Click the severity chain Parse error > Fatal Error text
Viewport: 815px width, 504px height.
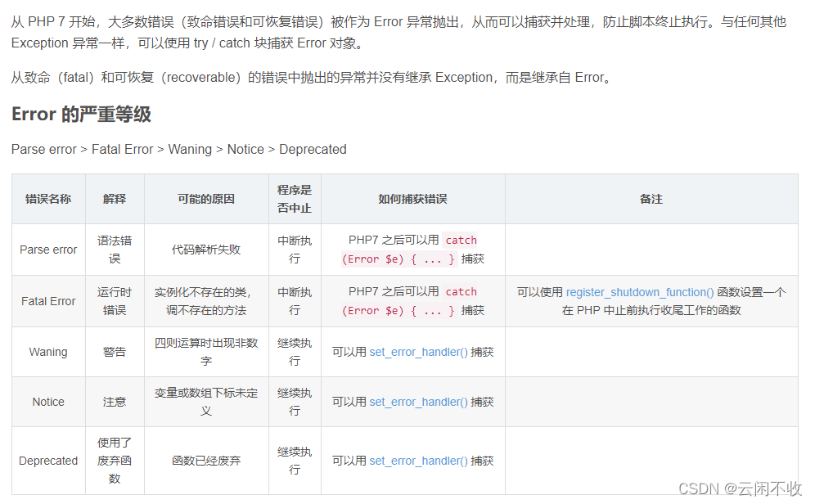click(82, 149)
